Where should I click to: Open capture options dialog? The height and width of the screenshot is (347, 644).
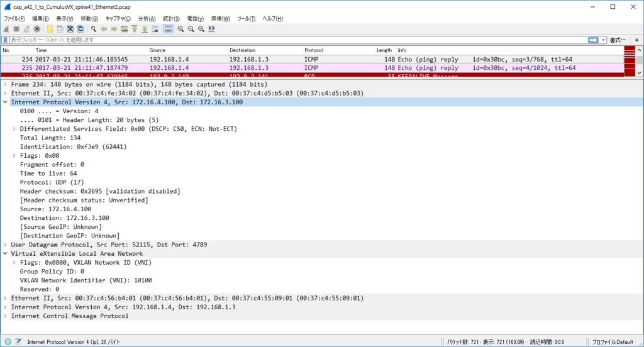tap(37, 29)
